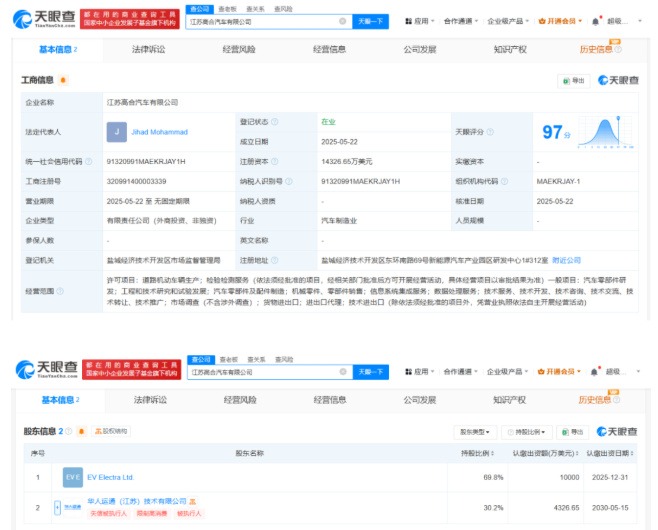
Task: Open the help icon beside 统一社会信用代码
Action: click(89, 162)
